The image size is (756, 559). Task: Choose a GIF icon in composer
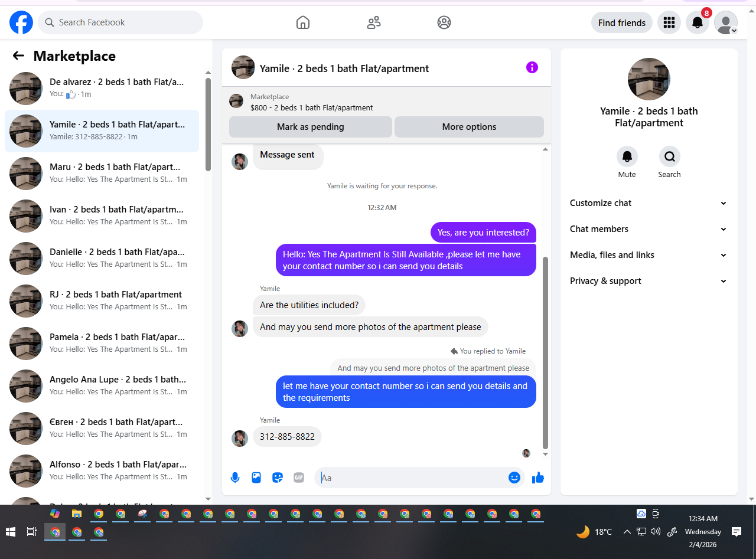click(299, 478)
